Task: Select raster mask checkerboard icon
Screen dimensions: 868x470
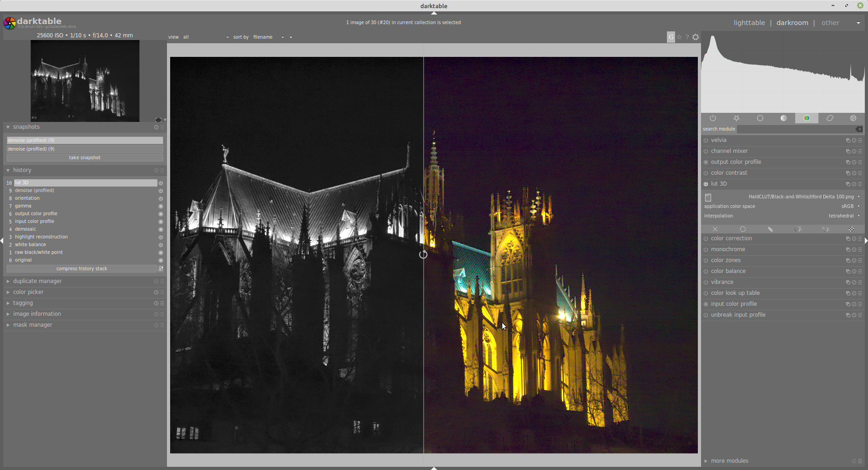Action: (x=852, y=229)
